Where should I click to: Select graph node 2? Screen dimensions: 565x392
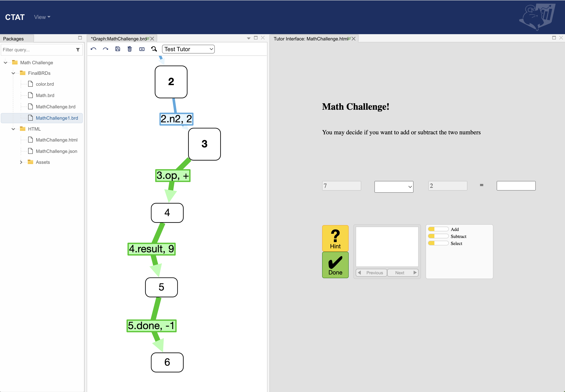coord(171,82)
